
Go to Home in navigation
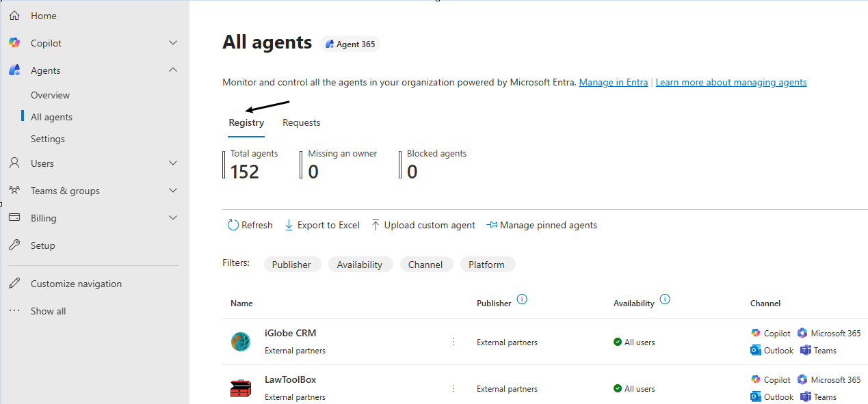coord(44,16)
